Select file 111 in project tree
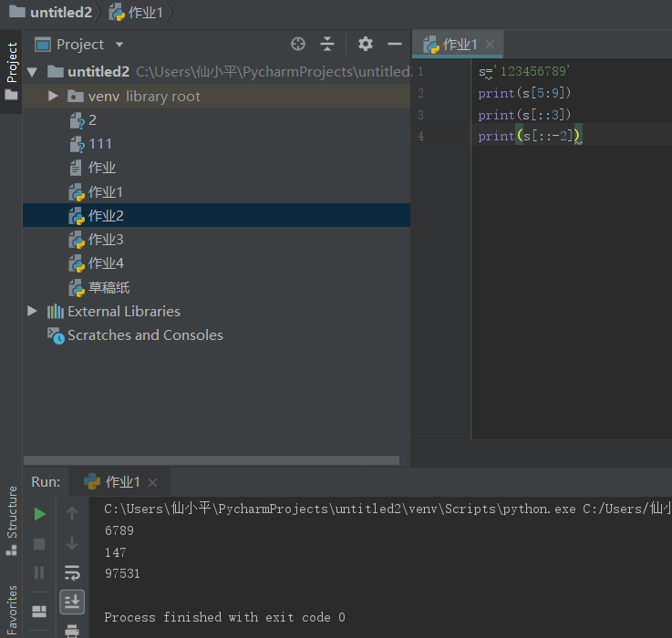The width and height of the screenshot is (672, 638). [x=216, y=144]
